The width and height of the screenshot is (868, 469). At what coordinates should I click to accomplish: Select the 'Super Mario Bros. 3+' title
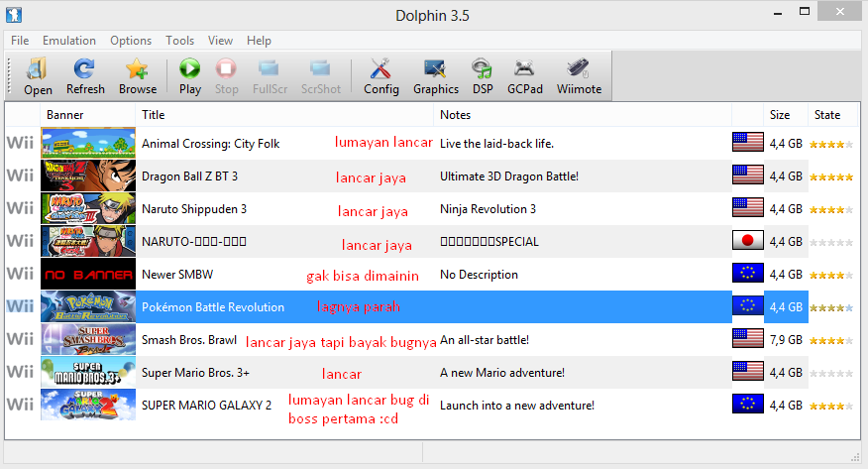195,372
